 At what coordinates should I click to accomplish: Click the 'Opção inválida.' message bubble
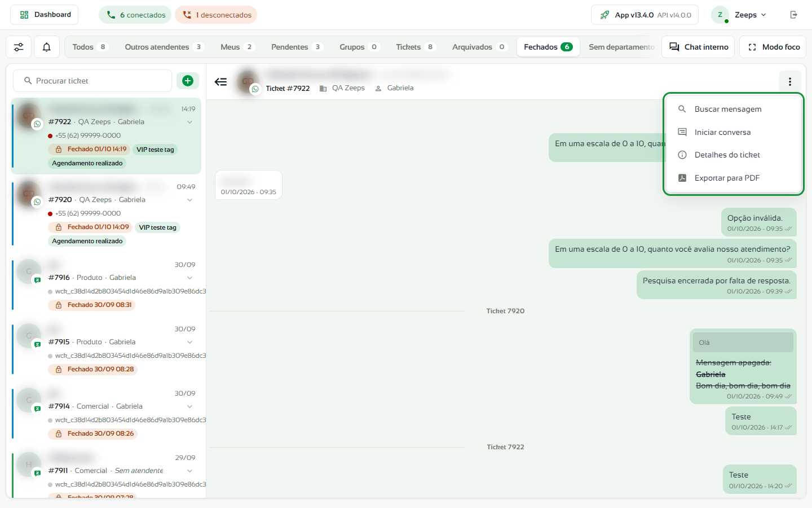click(759, 222)
